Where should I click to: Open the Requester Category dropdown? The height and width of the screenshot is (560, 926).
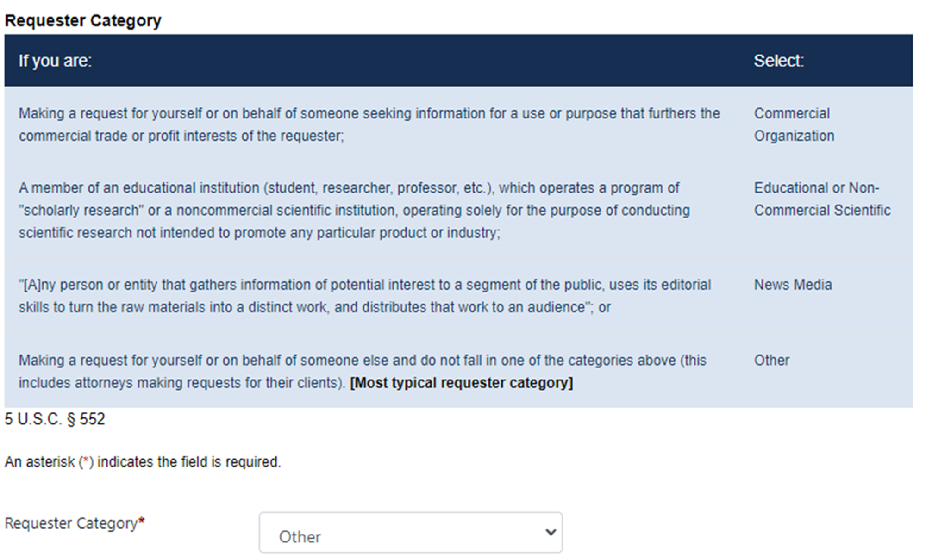[x=411, y=532]
